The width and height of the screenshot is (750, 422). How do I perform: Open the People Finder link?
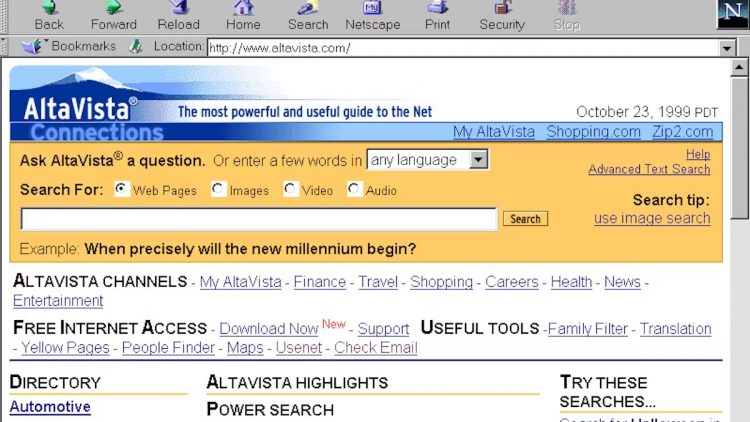point(168,347)
